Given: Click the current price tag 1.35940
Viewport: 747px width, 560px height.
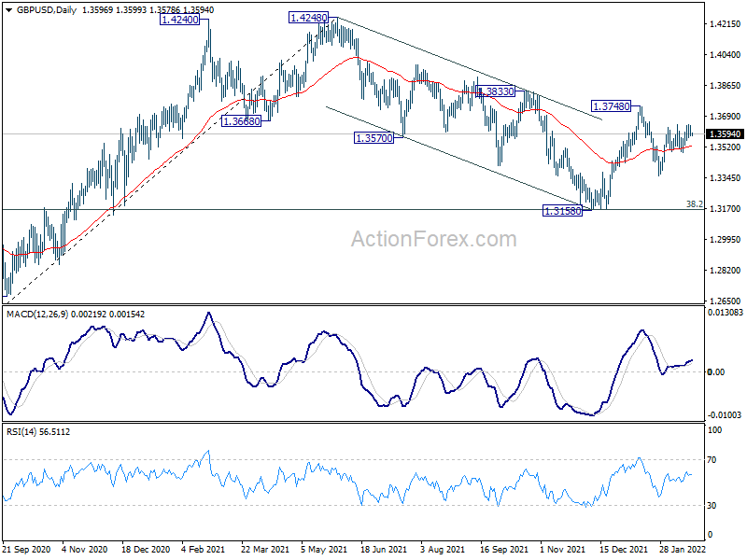Looking at the screenshot, I should click(x=726, y=133).
